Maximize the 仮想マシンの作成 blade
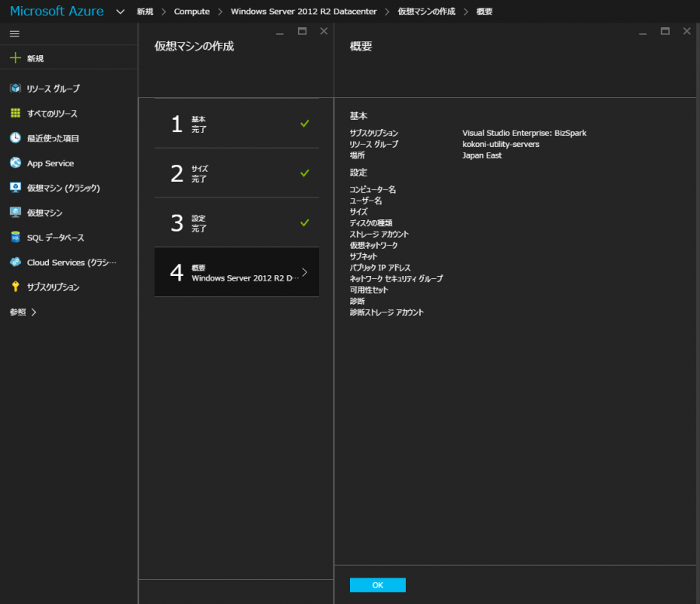 coord(303,31)
